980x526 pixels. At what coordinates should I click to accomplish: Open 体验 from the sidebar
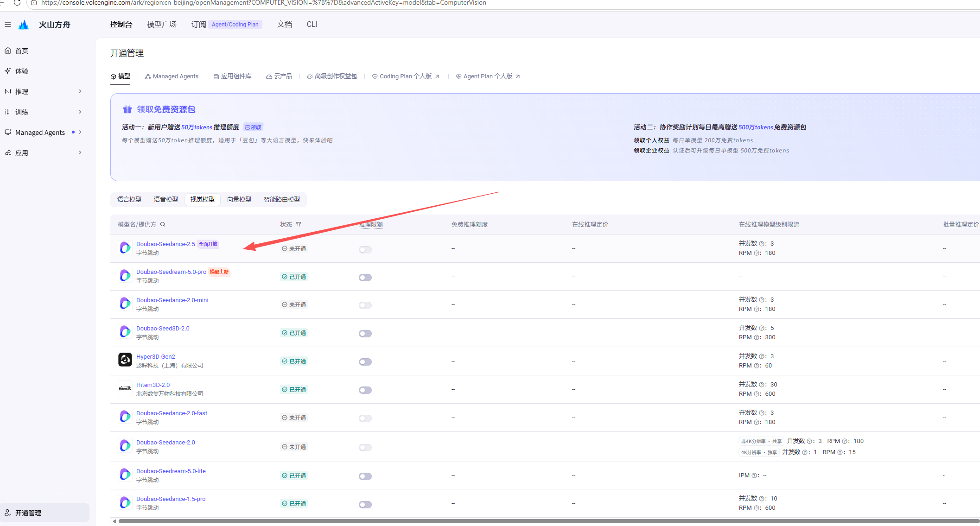[22, 71]
